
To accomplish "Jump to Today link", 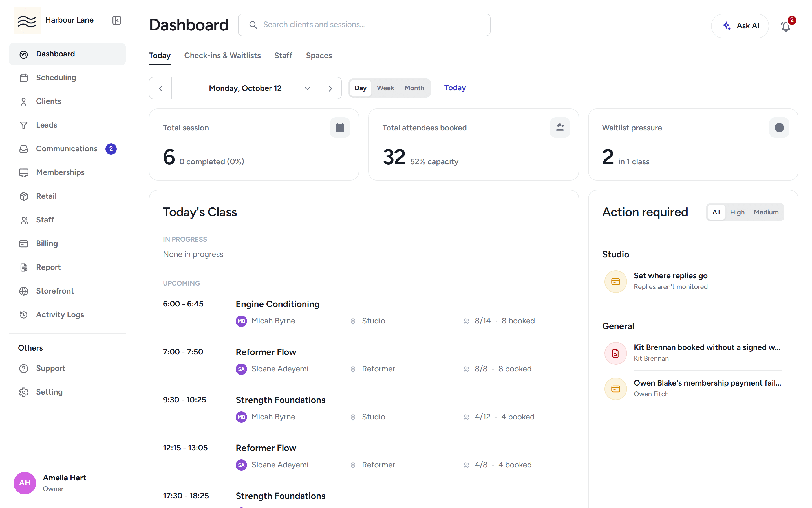I will coord(455,88).
